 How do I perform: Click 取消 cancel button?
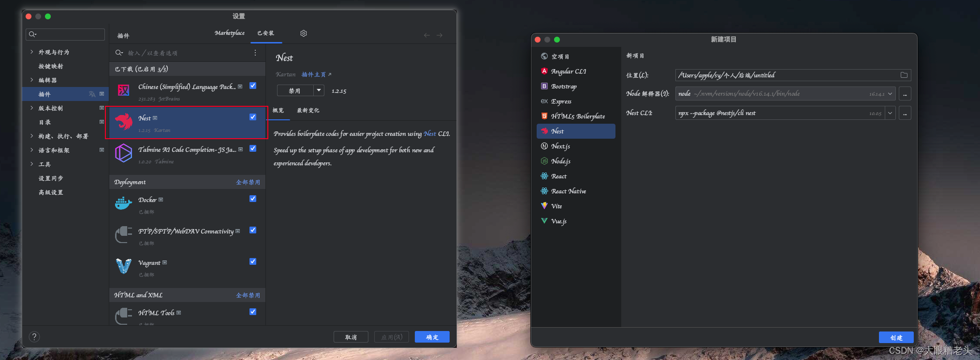point(351,337)
